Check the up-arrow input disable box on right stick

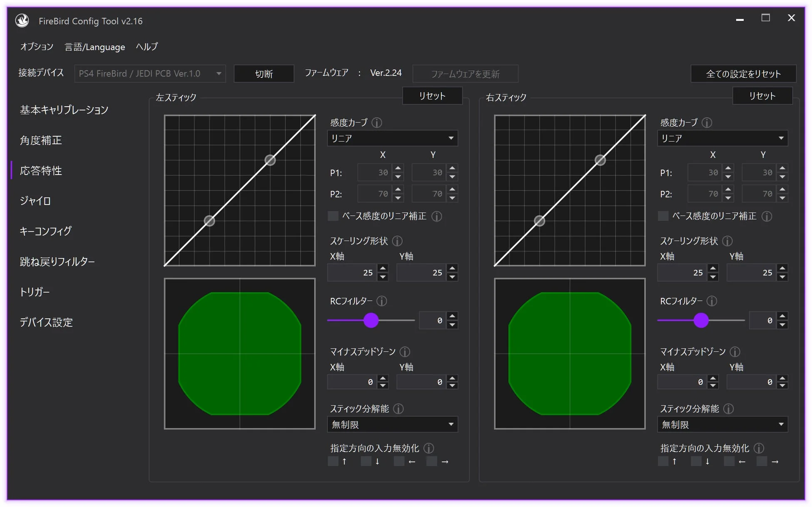(663, 461)
